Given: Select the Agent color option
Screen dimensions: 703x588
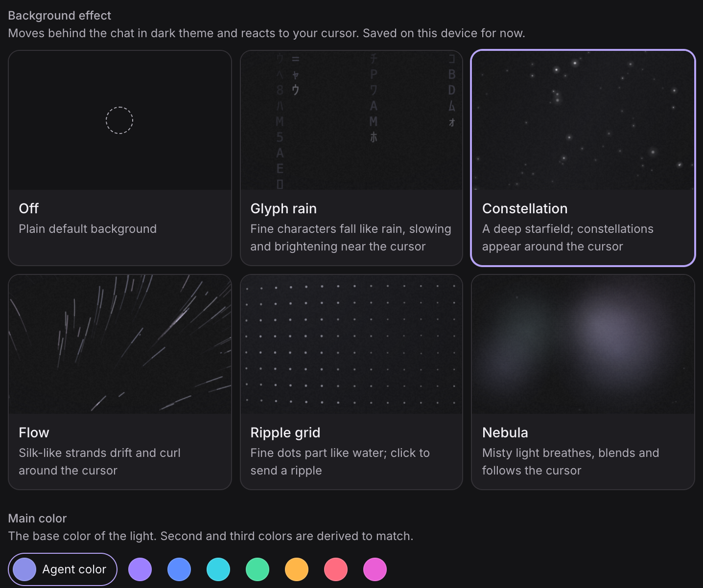Looking at the screenshot, I should pyautogui.click(x=63, y=569).
